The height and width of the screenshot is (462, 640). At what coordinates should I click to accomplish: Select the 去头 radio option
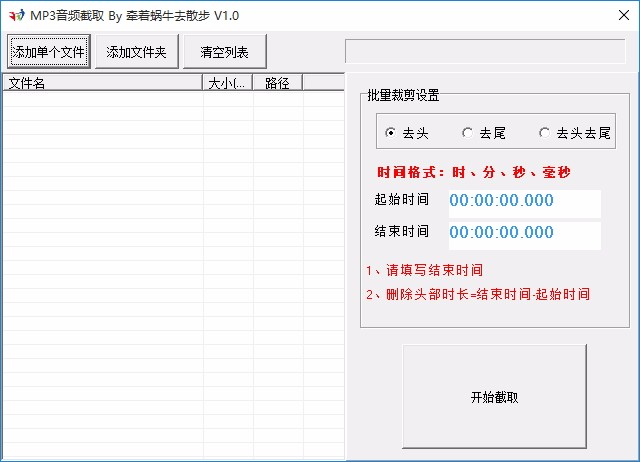(x=407, y=133)
